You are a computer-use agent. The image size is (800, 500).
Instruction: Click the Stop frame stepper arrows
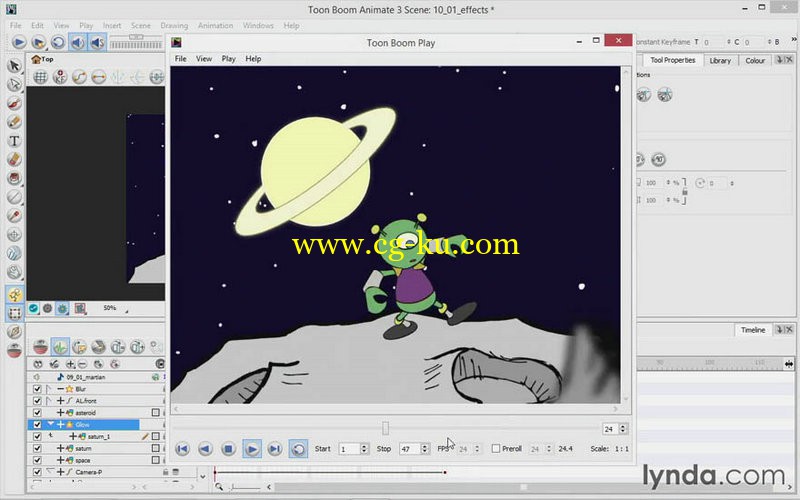coord(424,448)
